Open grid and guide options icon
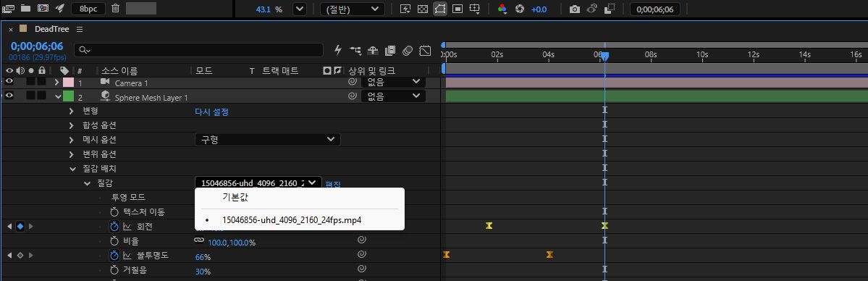Viewport: 868px width, 281px height. (474, 9)
